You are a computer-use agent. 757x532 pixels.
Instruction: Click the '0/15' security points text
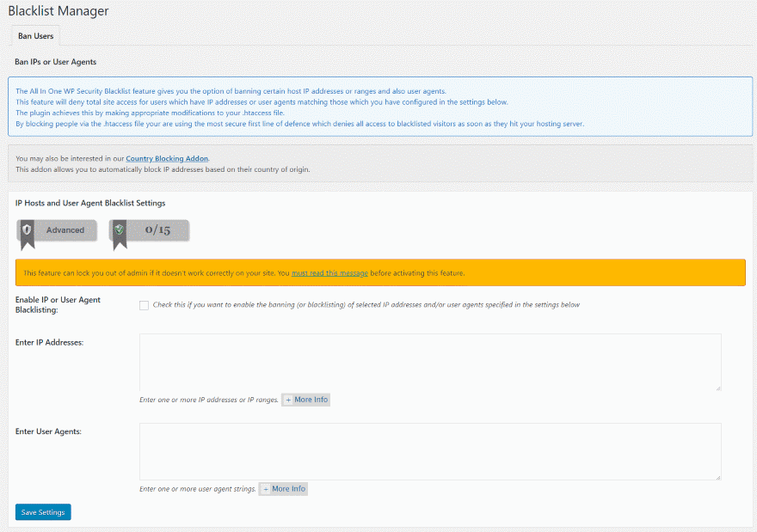[158, 230]
